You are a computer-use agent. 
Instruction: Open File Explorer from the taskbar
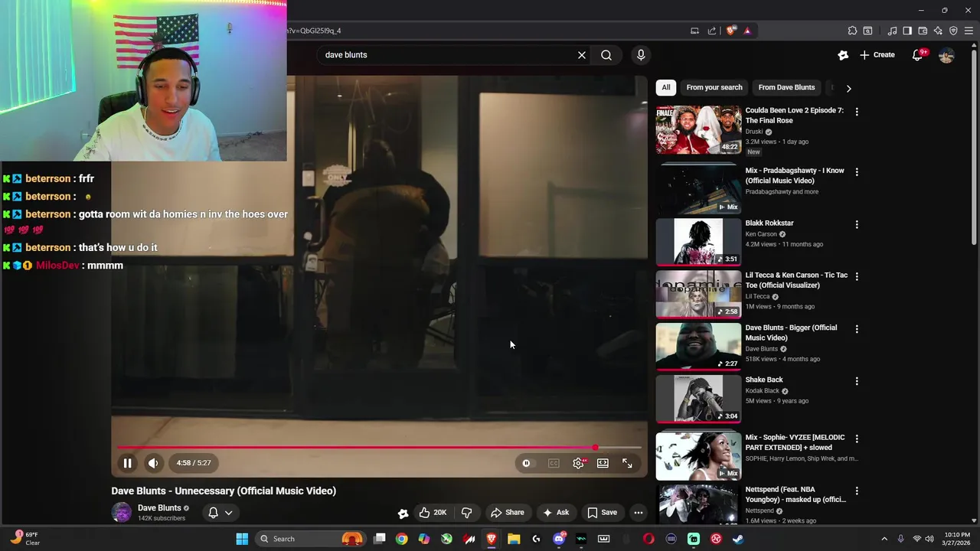[x=514, y=539]
